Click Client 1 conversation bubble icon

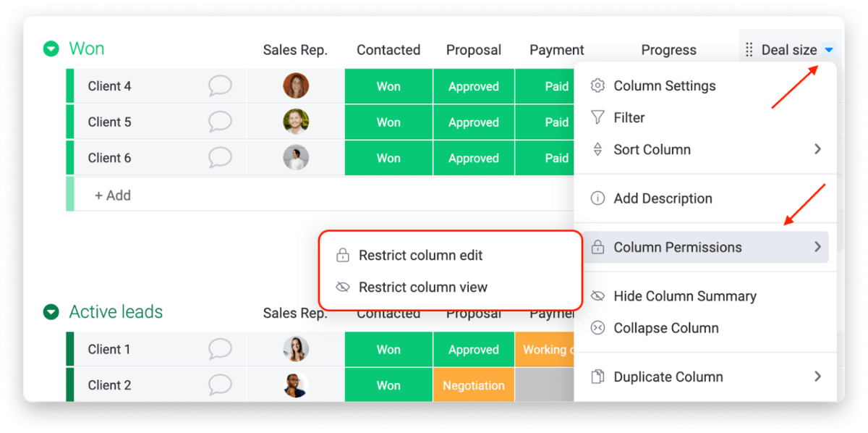pyautogui.click(x=220, y=349)
